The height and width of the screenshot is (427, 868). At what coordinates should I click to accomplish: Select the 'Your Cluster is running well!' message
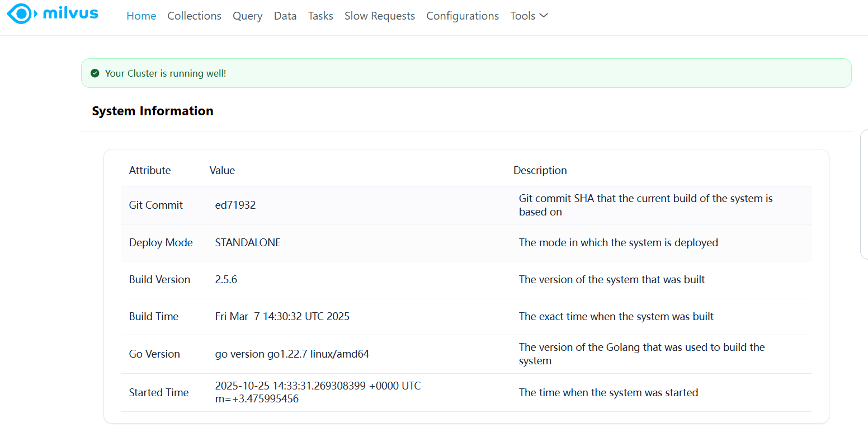[x=166, y=73]
